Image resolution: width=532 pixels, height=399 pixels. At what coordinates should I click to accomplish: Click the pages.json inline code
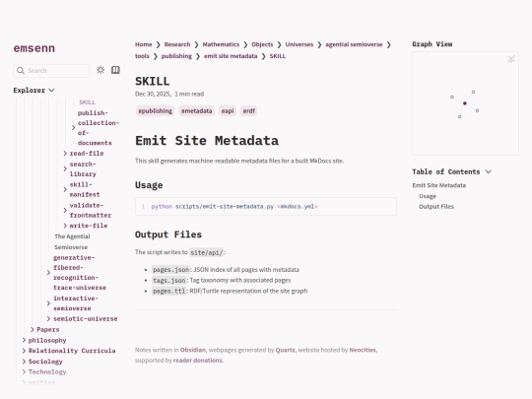tap(170, 270)
